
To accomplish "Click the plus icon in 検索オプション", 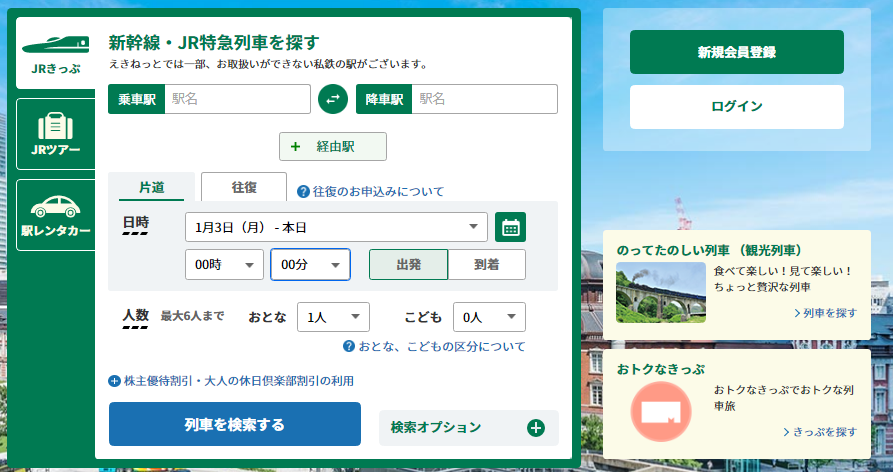I will pyautogui.click(x=536, y=428).
